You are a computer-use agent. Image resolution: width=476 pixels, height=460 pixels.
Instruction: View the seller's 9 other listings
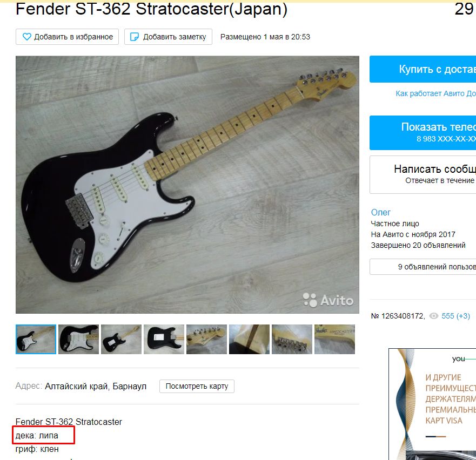click(423, 267)
